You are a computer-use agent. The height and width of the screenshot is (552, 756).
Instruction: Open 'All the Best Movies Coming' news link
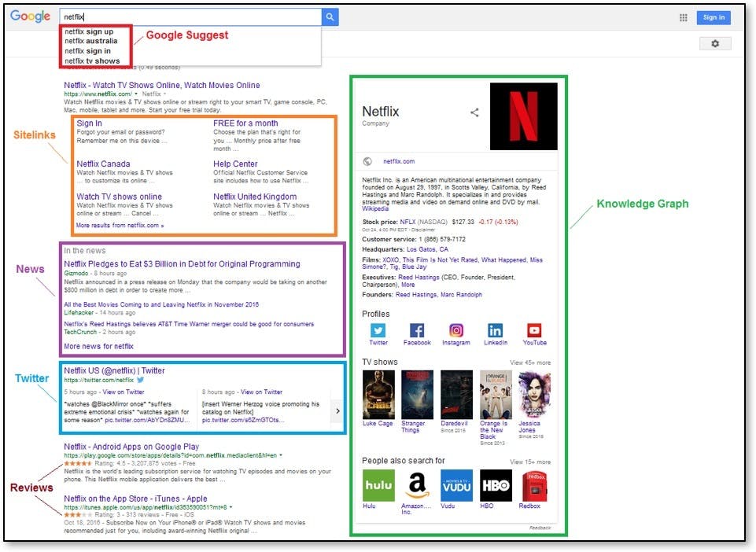click(x=161, y=304)
